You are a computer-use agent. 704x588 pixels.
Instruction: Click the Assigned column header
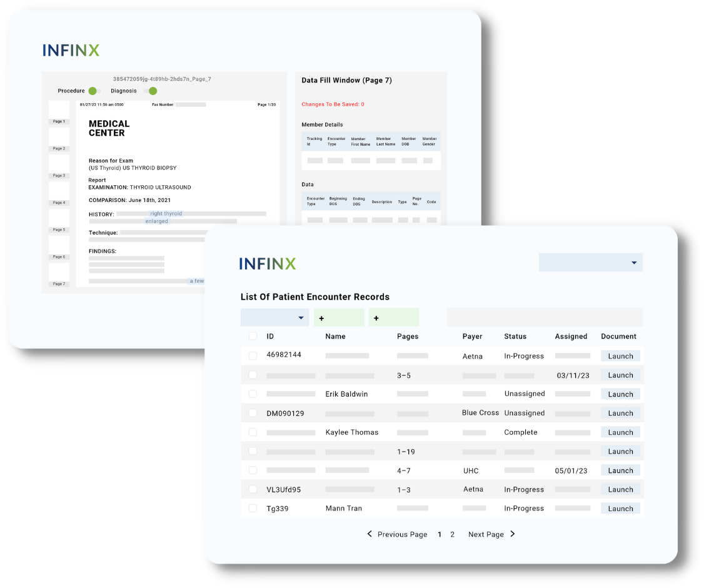[571, 336]
